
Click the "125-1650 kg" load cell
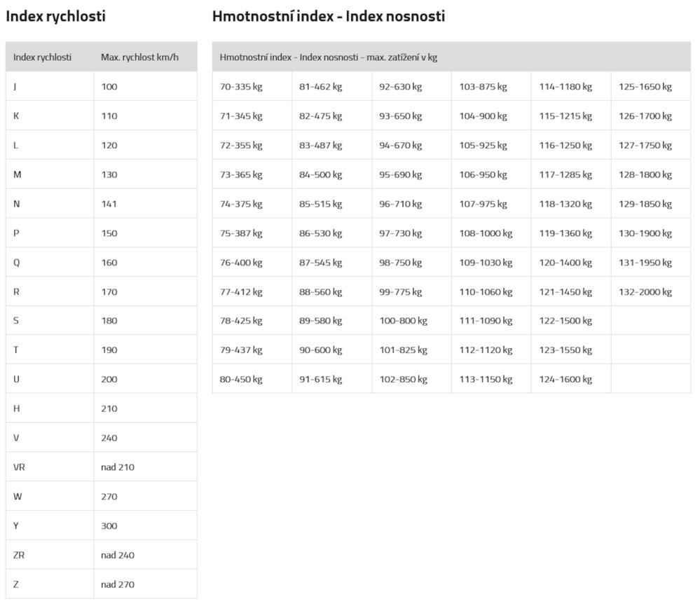(x=645, y=87)
